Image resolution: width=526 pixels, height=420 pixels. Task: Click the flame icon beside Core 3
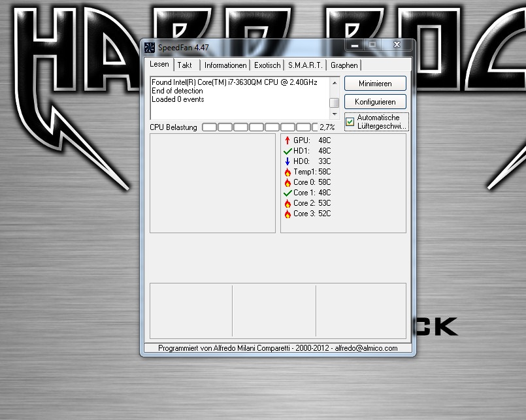click(288, 214)
